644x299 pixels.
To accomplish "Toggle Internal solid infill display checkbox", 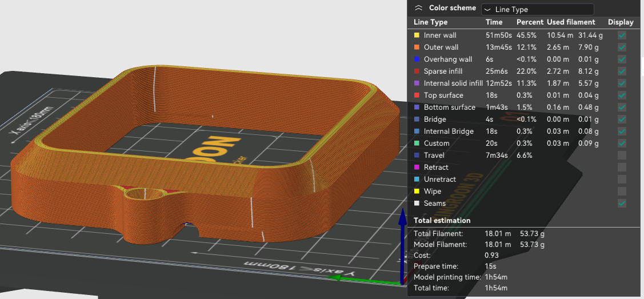I will click(622, 83).
